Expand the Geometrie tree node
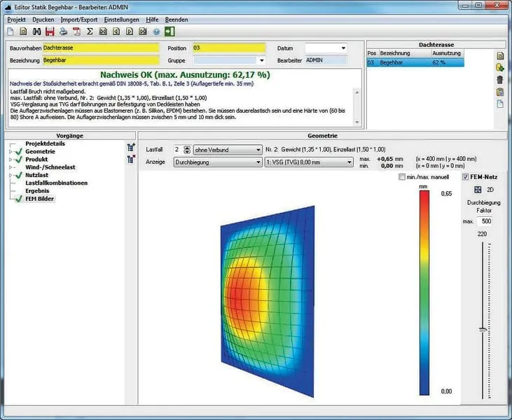Image resolution: width=512 pixels, height=420 pixels. pyautogui.click(x=11, y=151)
